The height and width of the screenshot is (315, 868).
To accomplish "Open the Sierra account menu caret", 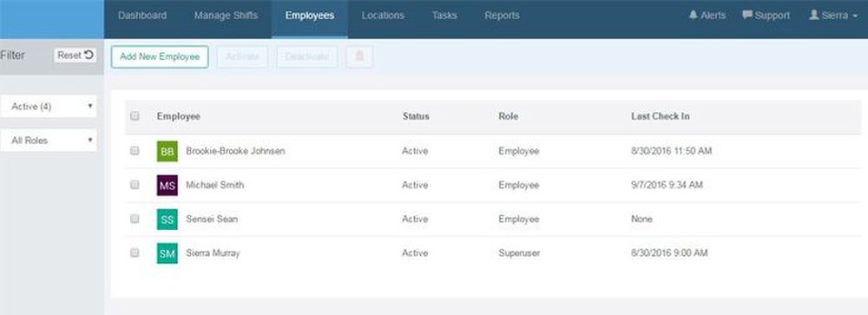I will (x=855, y=16).
